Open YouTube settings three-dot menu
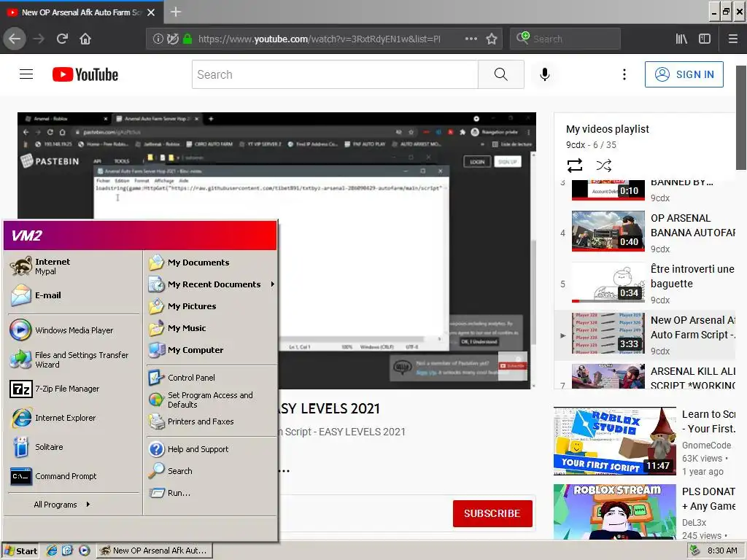The height and width of the screenshot is (560, 747). tap(624, 74)
